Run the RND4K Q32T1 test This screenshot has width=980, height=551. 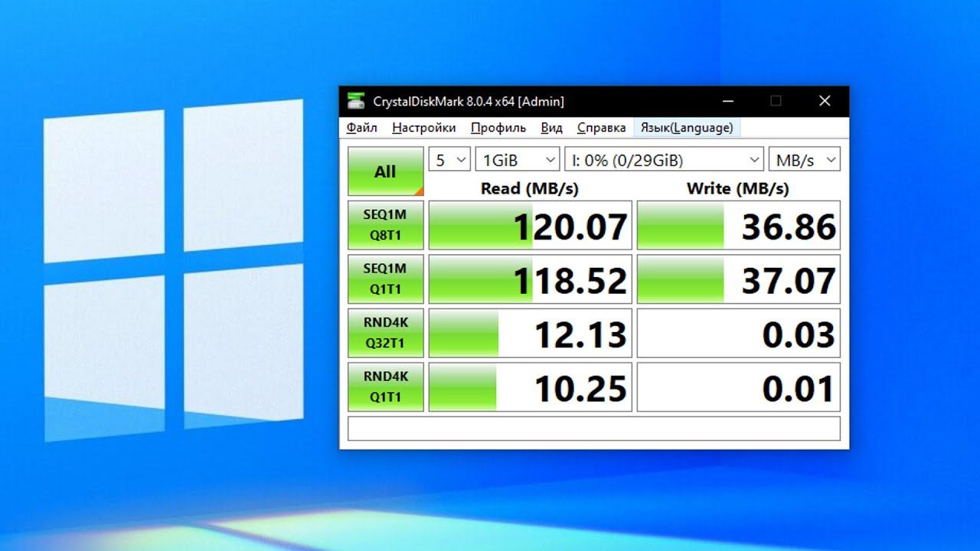pos(385,333)
